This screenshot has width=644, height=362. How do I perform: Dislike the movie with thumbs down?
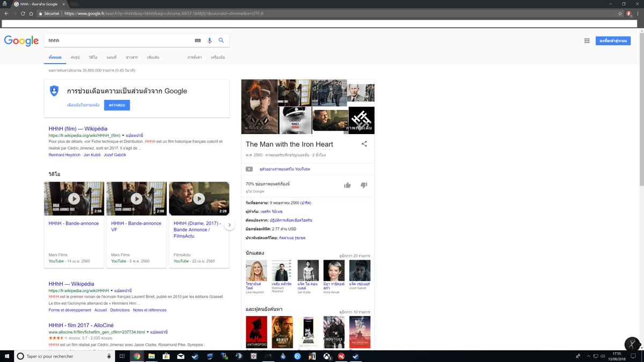point(364,185)
